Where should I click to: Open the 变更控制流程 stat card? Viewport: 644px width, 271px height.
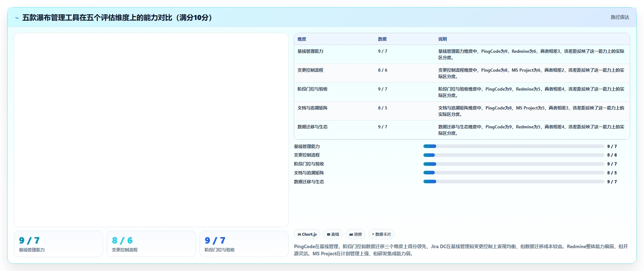[151, 244]
